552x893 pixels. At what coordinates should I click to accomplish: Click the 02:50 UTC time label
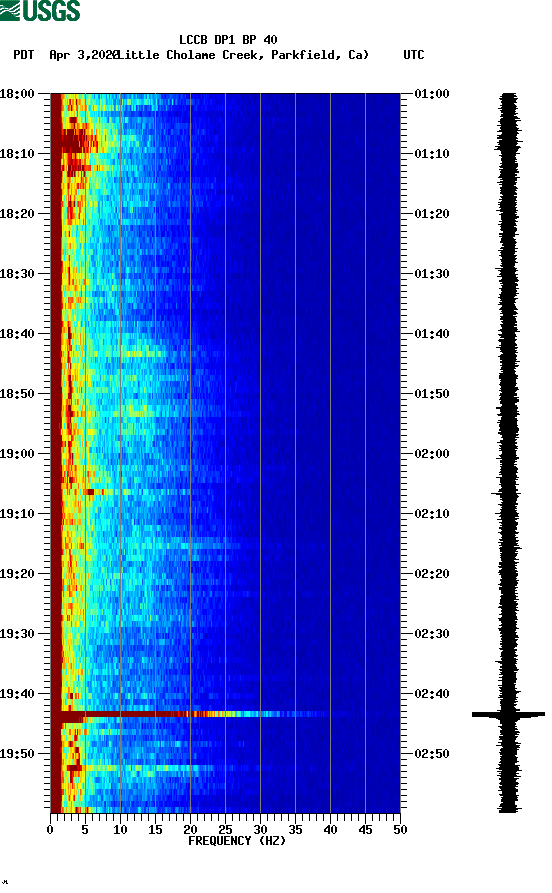[432, 754]
